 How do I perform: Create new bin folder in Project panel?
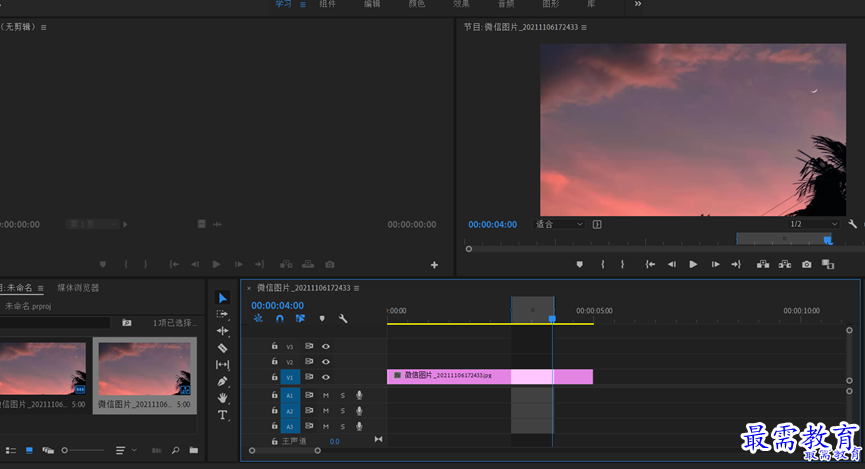pos(194,450)
